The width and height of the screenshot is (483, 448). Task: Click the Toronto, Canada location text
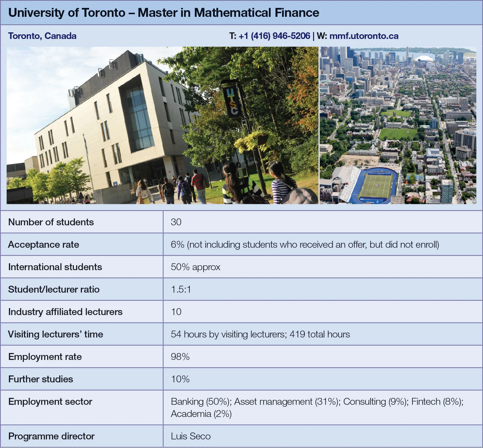coord(42,36)
